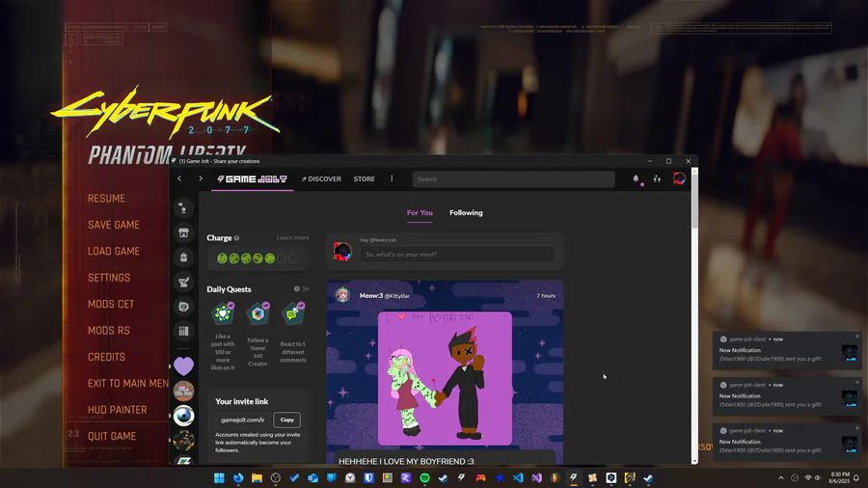868x488 pixels.
Task: Go back with the Game Jolt back arrow
Action: click(x=179, y=178)
